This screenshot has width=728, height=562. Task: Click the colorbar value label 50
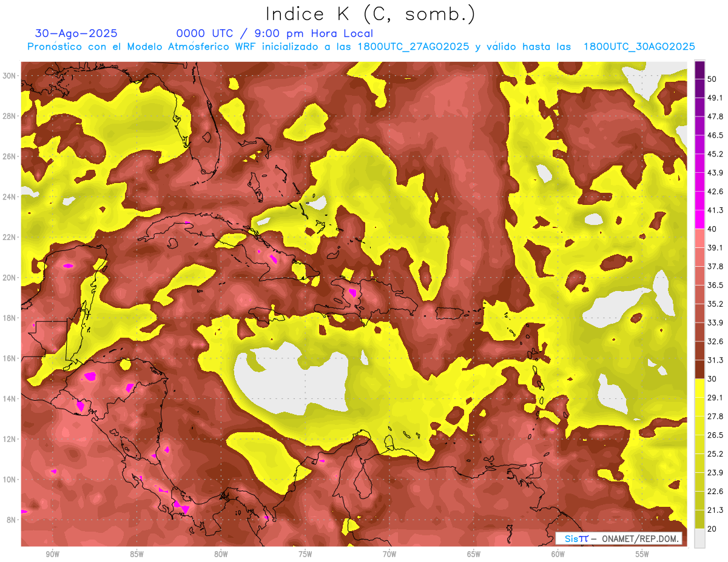coord(712,79)
